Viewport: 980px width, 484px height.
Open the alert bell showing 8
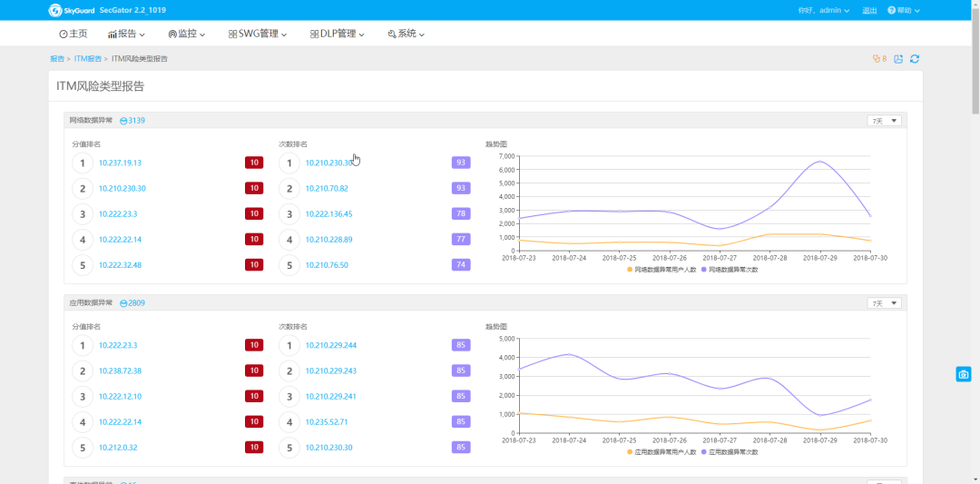tap(879, 59)
